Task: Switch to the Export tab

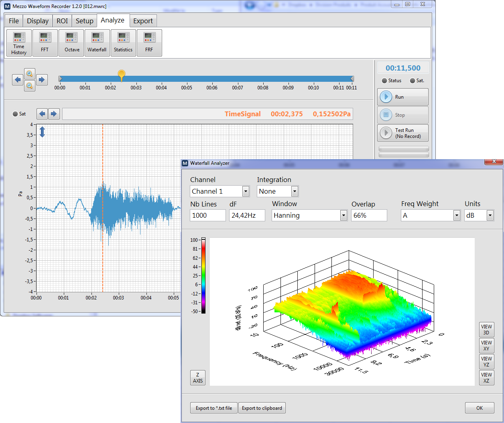Action: 143,21
